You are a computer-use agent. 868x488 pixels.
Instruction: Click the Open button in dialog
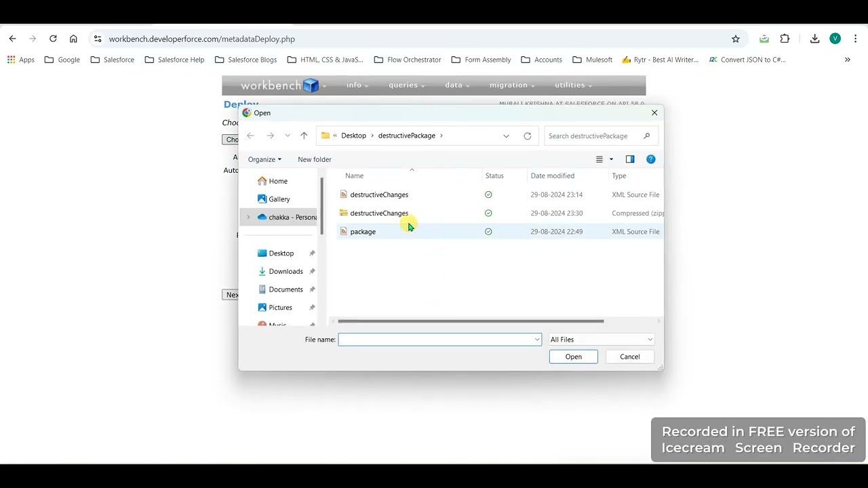click(x=574, y=357)
